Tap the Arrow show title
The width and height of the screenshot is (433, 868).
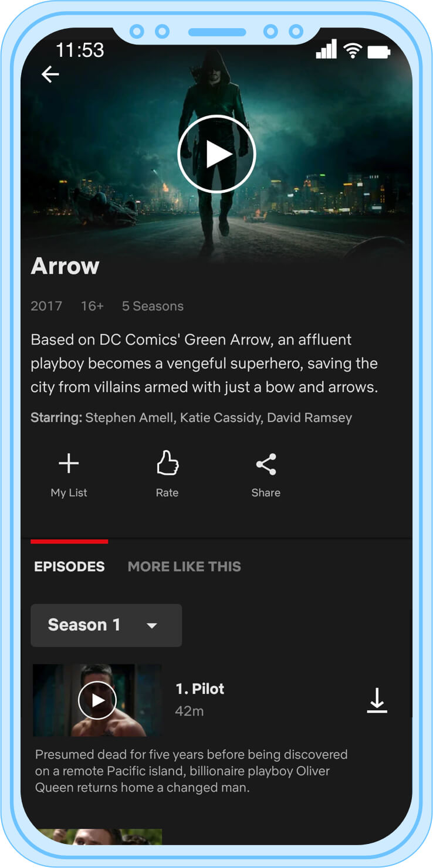pyautogui.click(x=65, y=266)
